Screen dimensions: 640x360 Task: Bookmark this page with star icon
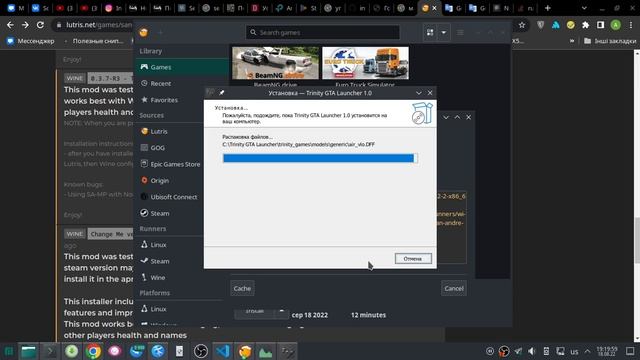pyautogui.click(x=522, y=25)
